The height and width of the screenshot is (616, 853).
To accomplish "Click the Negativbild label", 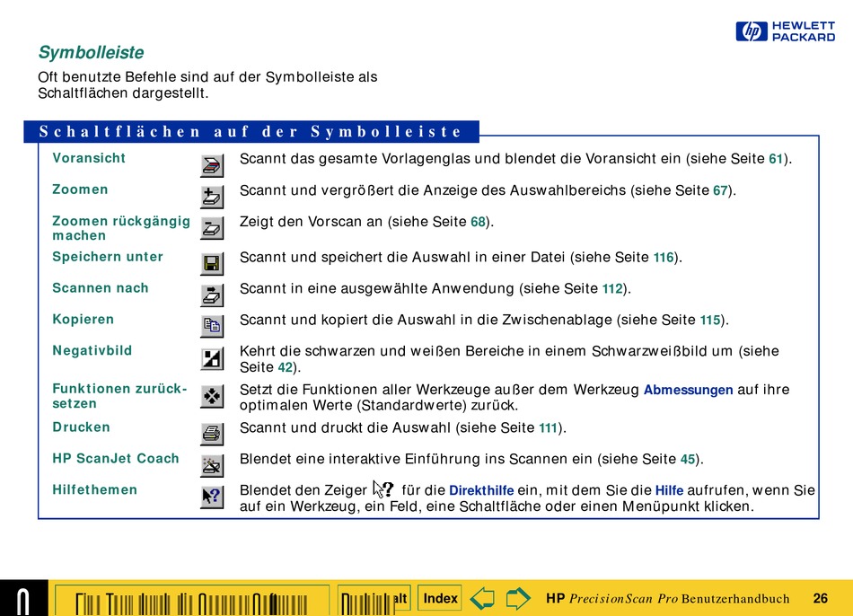I will click(x=92, y=351).
